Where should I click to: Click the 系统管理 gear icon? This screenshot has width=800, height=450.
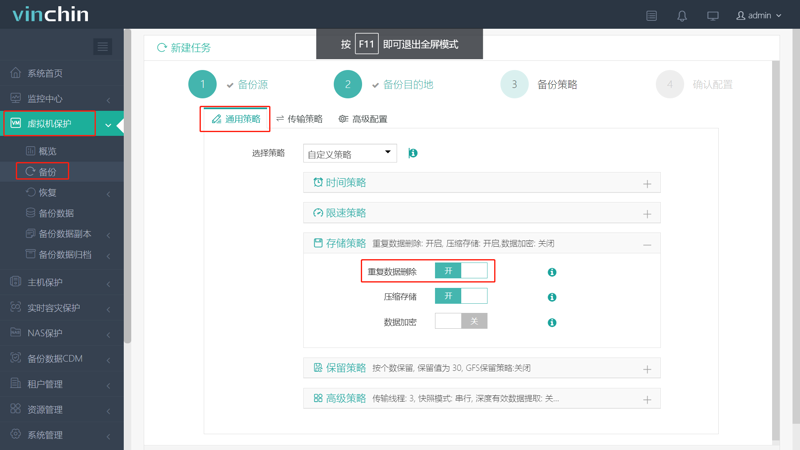[x=15, y=434]
